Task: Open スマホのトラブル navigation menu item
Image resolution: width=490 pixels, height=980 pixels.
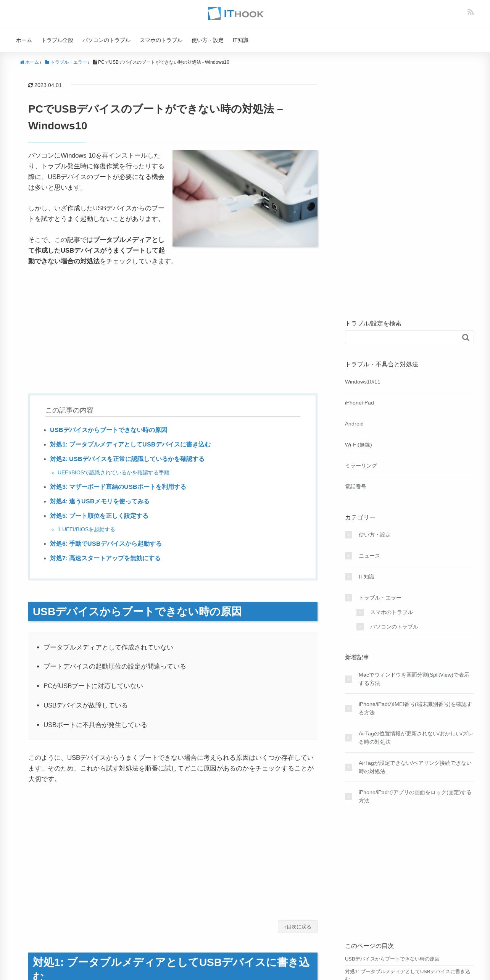Action: click(x=161, y=40)
